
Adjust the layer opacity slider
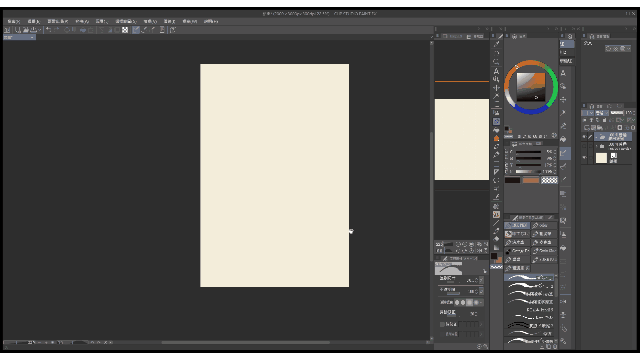click(617, 113)
